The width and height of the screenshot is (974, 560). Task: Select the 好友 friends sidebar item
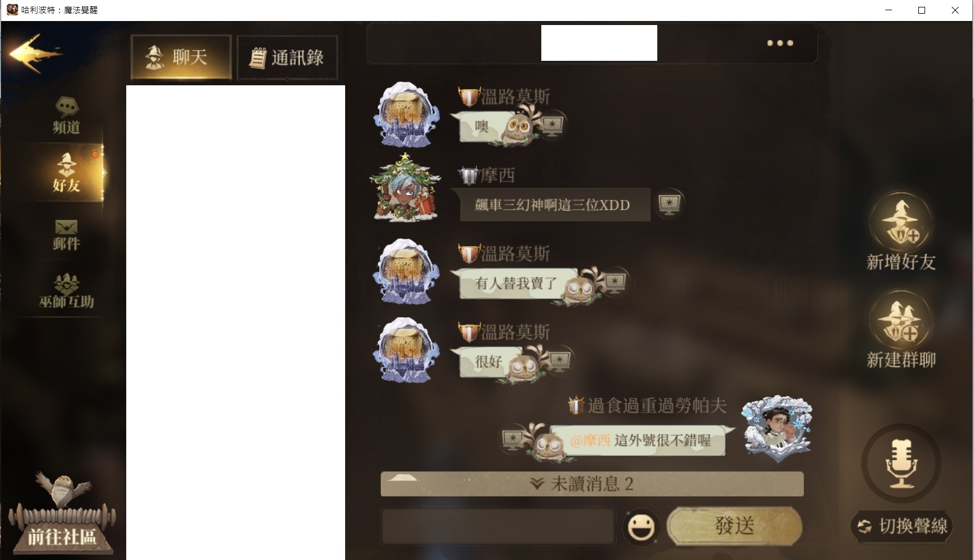pyautogui.click(x=67, y=172)
